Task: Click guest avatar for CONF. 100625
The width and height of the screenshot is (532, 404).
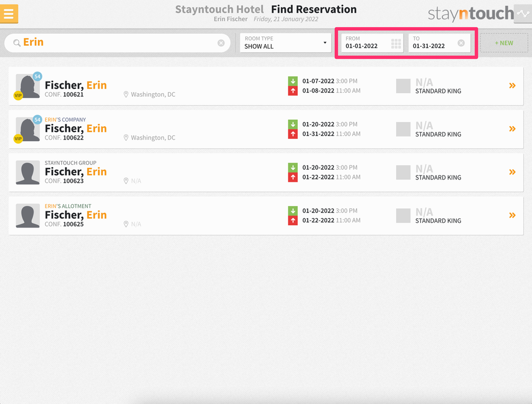Action: [x=28, y=216]
